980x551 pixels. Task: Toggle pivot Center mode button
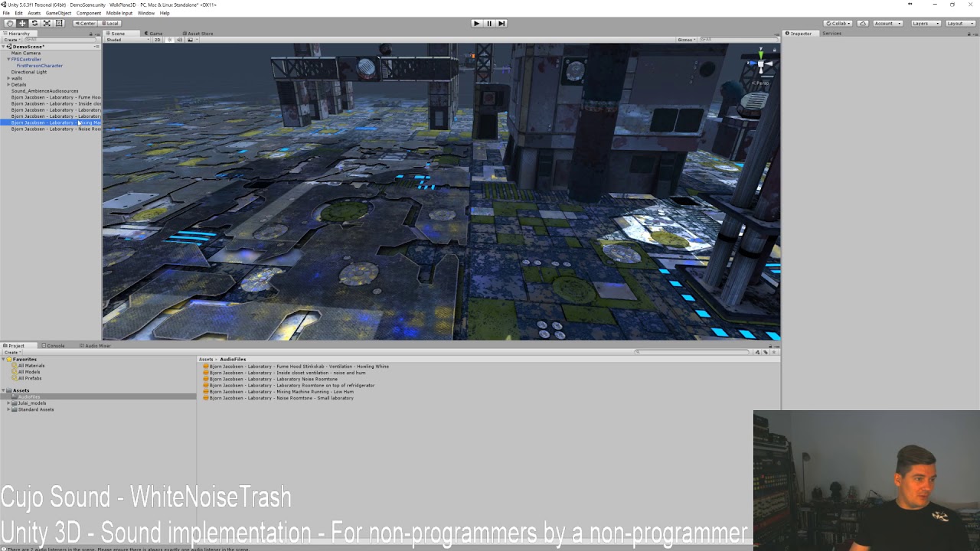tap(85, 23)
